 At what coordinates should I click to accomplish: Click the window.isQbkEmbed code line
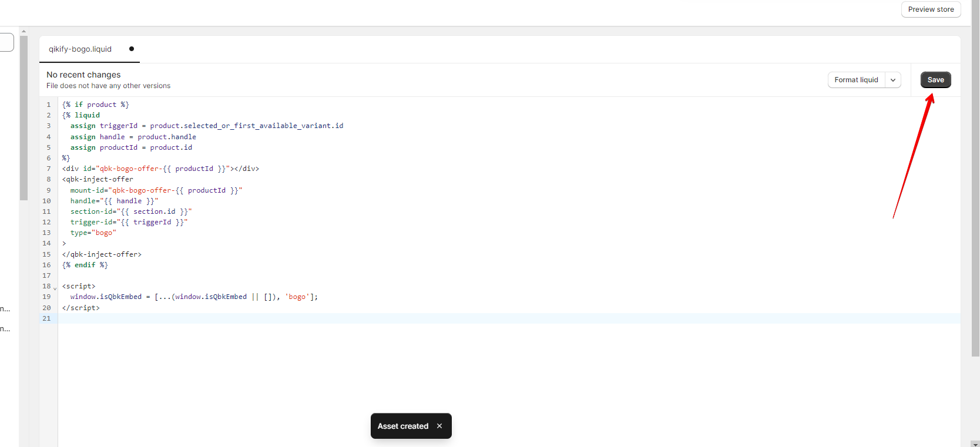(x=194, y=297)
